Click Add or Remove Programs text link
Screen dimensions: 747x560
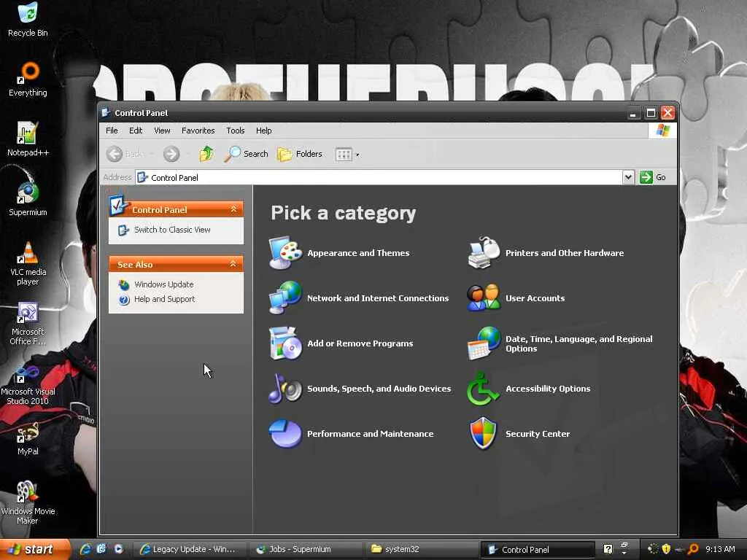(360, 343)
